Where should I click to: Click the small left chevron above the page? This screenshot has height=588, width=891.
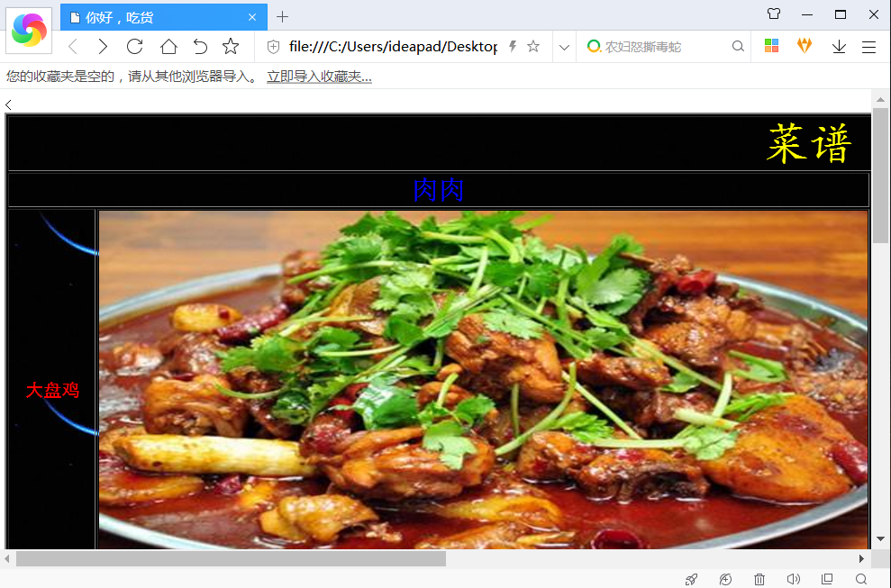(8, 104)
